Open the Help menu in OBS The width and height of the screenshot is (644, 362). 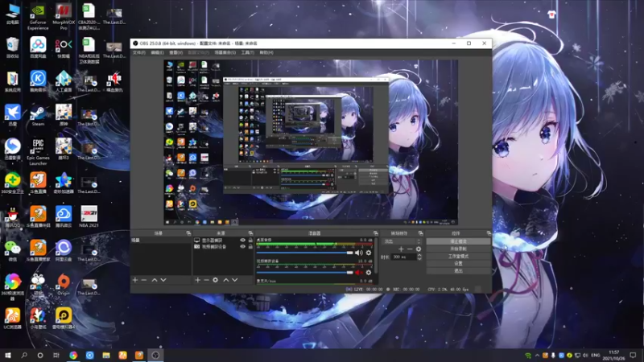coord(266,52)
